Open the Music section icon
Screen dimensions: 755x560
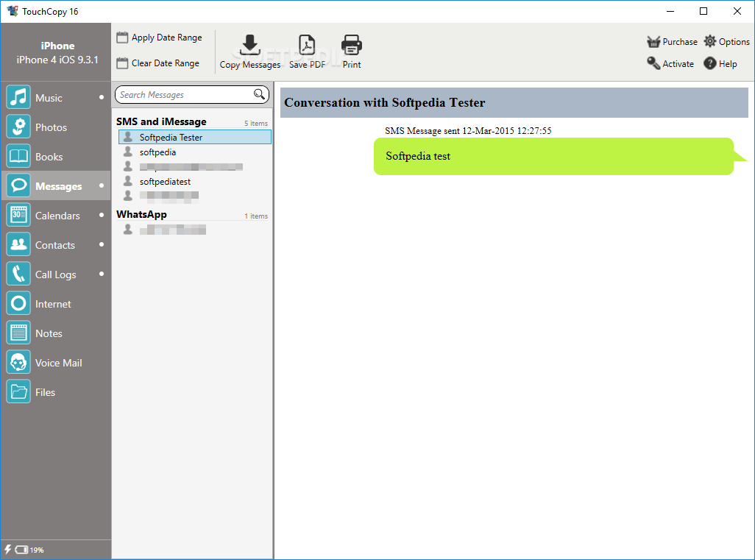(x=19, y=97)
